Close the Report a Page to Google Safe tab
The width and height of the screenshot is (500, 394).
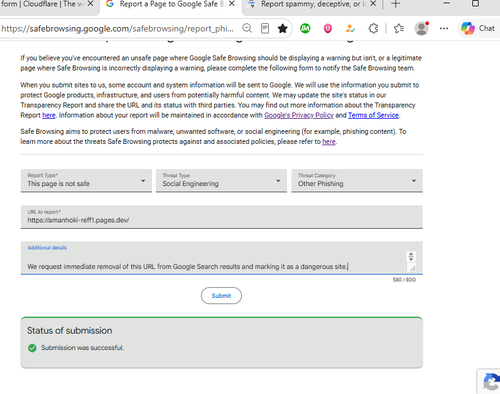click(232, 4)
